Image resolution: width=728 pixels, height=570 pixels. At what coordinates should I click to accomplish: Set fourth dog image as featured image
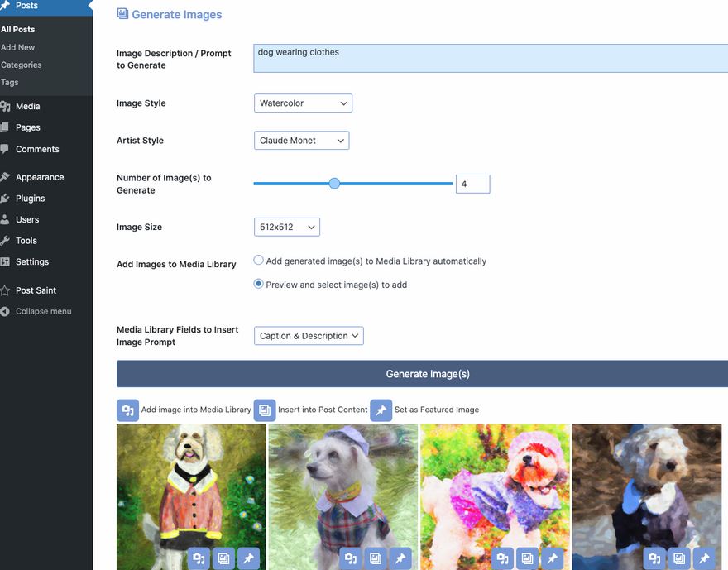704,558
